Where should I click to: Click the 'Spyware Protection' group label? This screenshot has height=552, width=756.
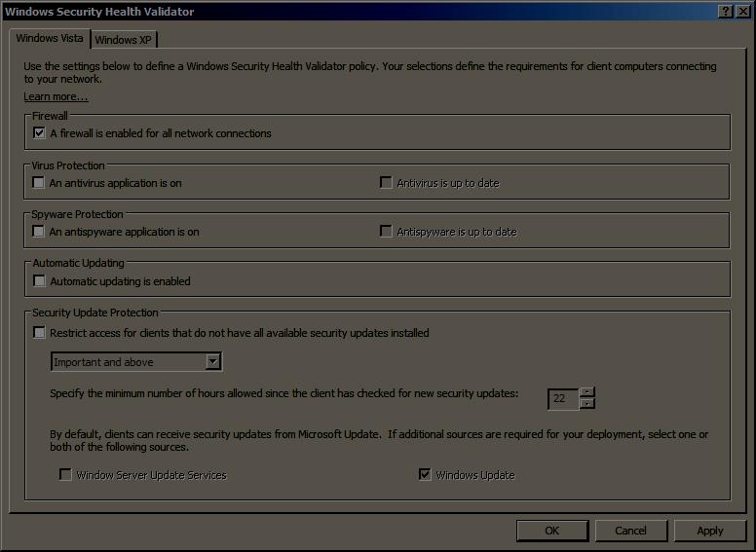[x=77, y=214]
